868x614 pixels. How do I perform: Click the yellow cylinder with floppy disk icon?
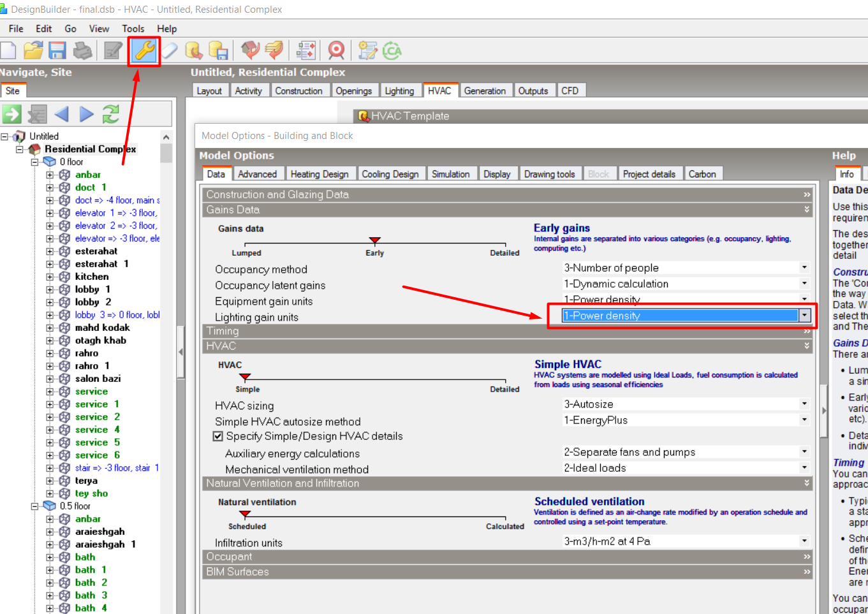[x=218, y=50]
